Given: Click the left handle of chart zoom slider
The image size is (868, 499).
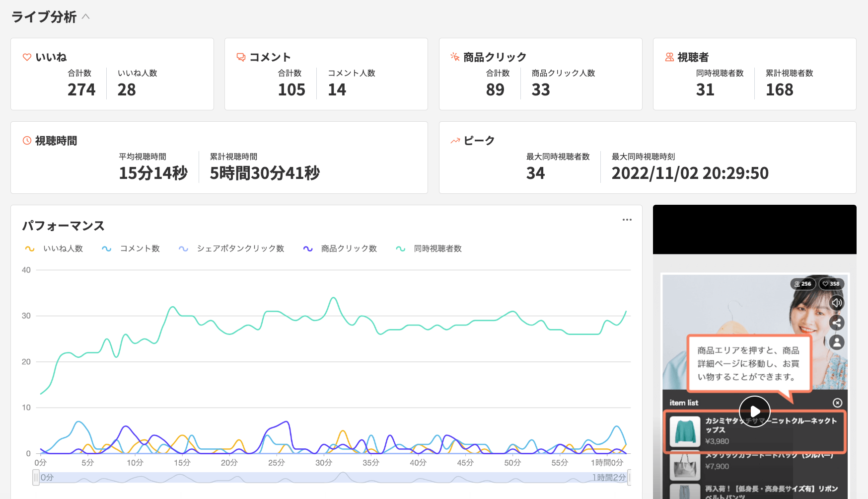Looking at the screenshot, I should pos(36,478).
